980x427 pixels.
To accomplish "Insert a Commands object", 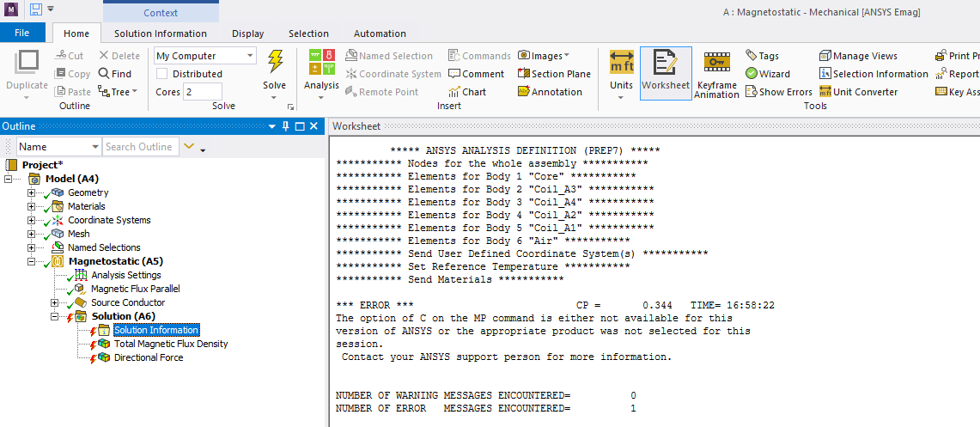I will (479, 56).
